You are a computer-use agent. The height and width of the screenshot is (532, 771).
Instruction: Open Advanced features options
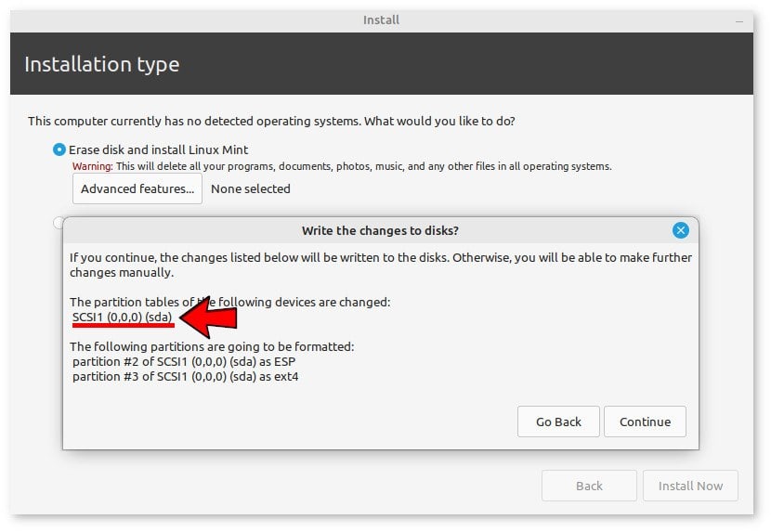point(137,188)
